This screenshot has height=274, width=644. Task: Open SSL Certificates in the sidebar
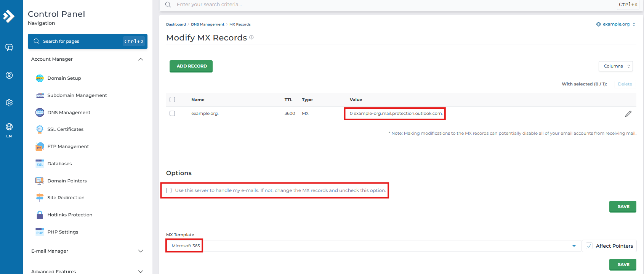(65, 129)
